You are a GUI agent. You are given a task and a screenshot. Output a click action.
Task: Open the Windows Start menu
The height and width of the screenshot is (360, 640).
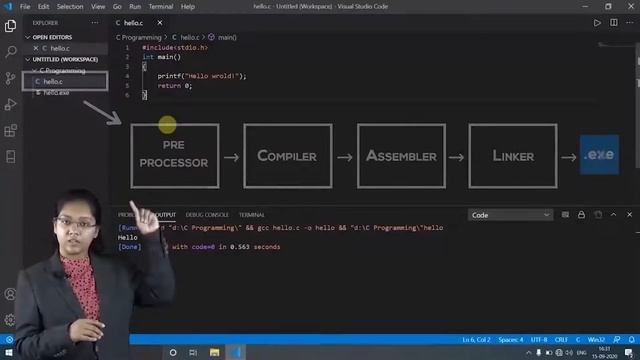9,352
